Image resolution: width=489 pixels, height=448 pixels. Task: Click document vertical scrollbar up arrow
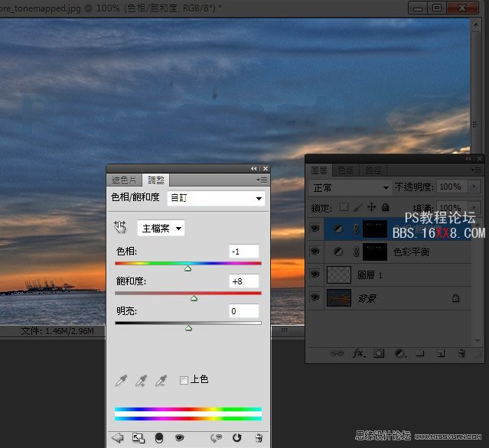coord(475,24)
